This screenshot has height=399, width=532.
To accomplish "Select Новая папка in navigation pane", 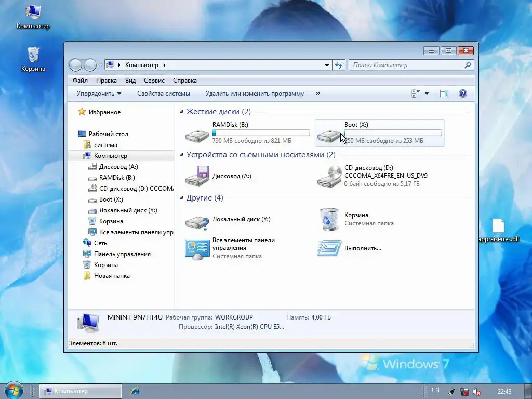I will click(112, 276).
